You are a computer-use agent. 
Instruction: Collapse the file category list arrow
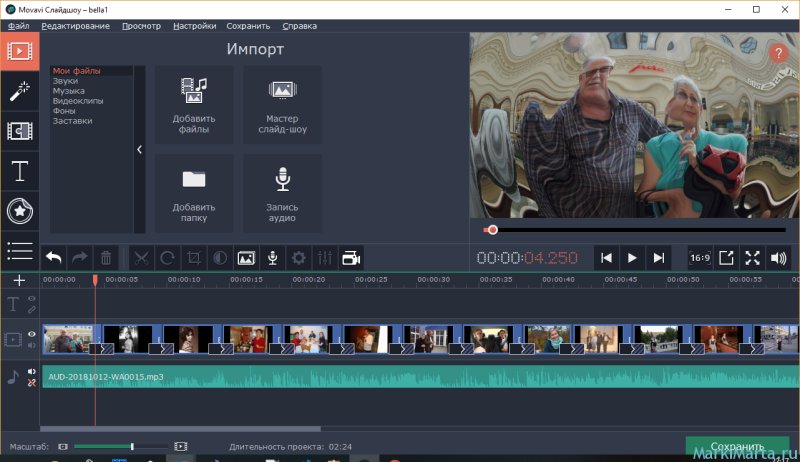(139, 149)
